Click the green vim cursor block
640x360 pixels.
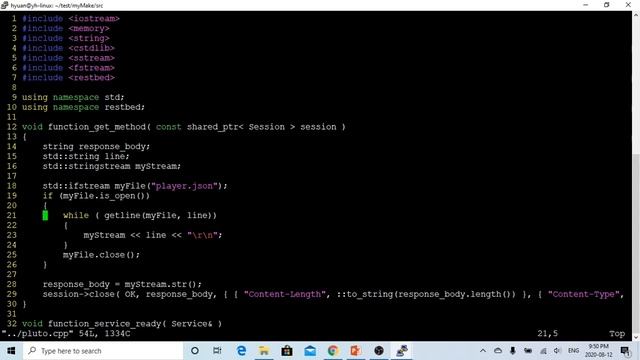point(45,216)
